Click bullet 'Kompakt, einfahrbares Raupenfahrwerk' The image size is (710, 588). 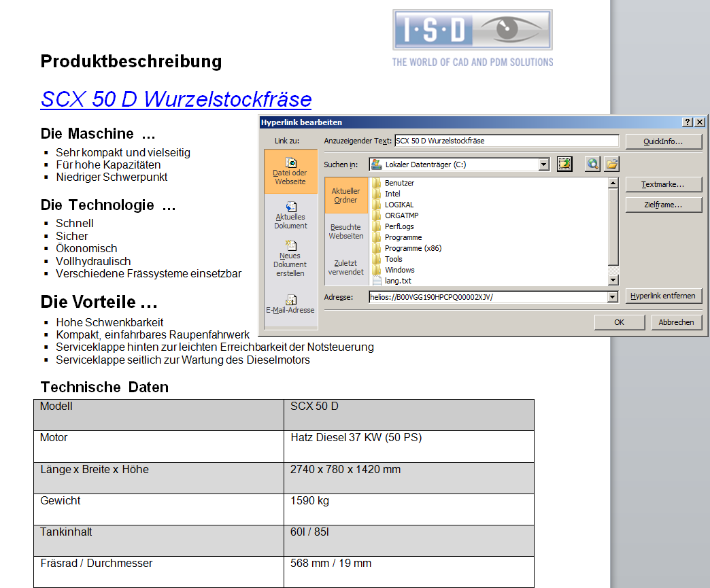pyautogui.click(x=152, y=334)
